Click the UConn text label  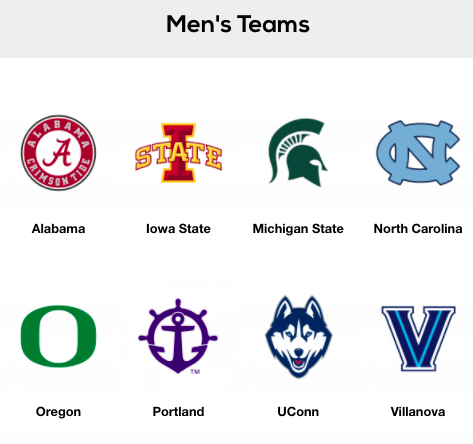click(x=298, y=412)
